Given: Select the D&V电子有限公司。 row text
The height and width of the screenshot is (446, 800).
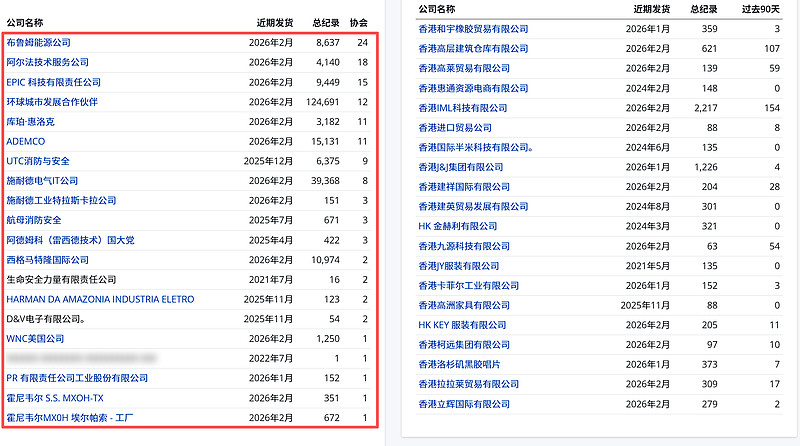Looking at the screenshot, I should pos(46,319).
